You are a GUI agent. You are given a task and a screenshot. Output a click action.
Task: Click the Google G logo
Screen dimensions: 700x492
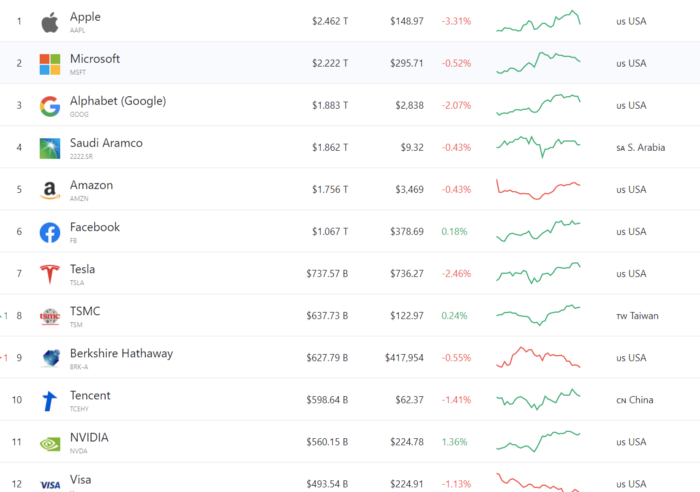pos(50,106)
